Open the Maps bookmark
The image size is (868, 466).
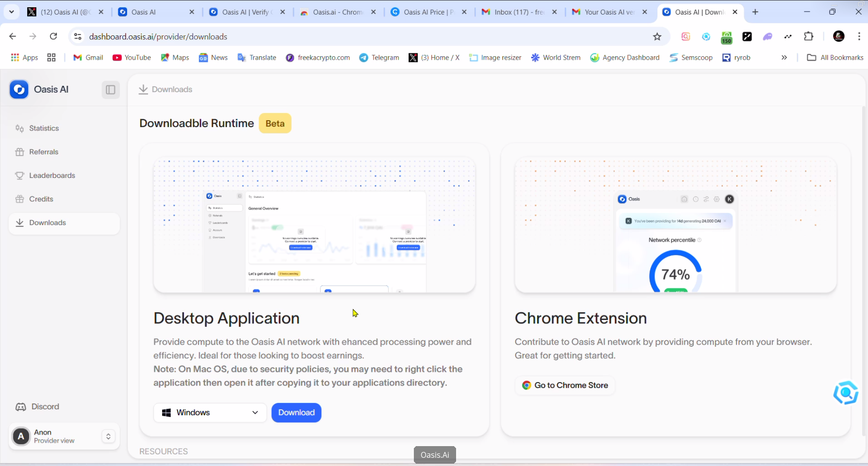tap(175, 58)
